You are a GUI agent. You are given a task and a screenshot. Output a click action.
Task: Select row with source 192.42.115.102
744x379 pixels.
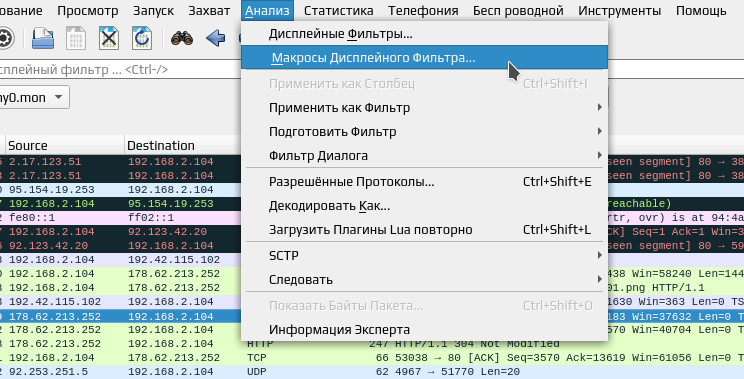pyautogui.click(x=121, y=302)
